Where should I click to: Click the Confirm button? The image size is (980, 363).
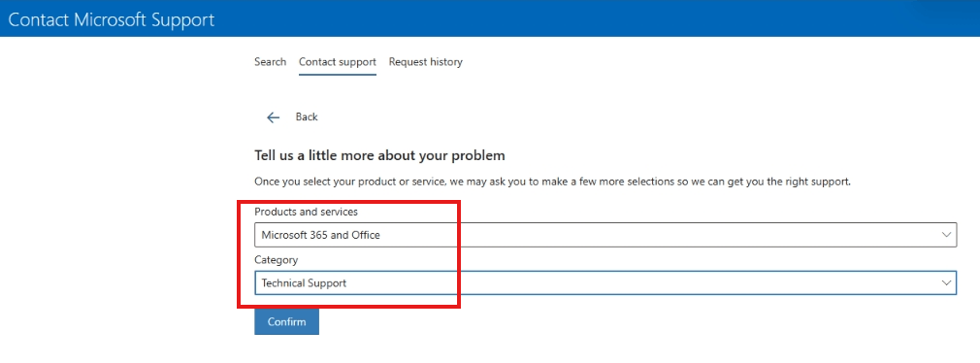[x=287, y=322]
